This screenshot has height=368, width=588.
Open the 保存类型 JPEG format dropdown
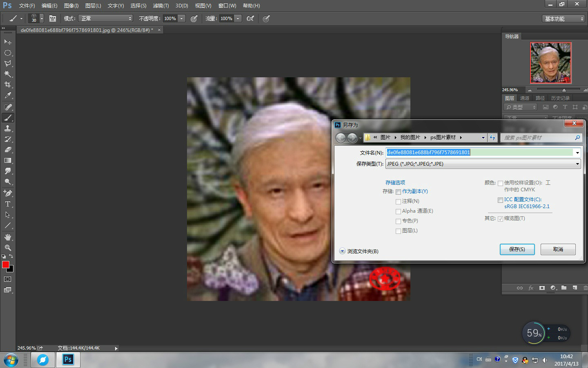click(483, 164)
